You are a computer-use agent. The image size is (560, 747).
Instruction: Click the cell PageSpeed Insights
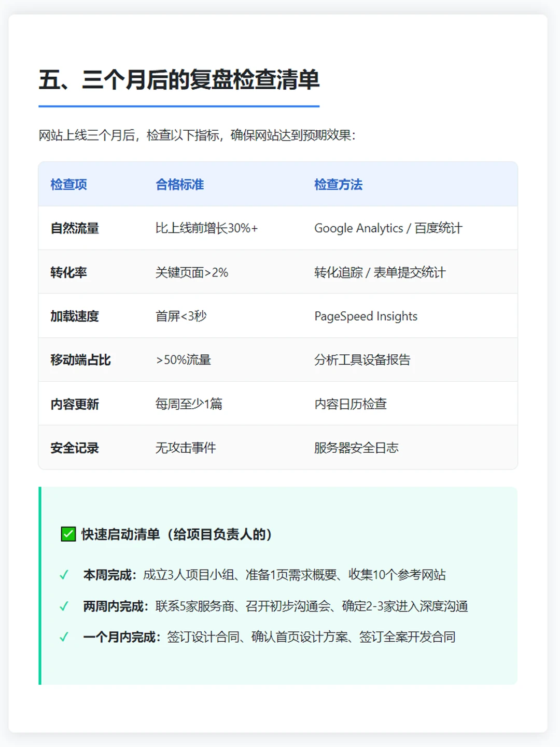tap(366, 316)
